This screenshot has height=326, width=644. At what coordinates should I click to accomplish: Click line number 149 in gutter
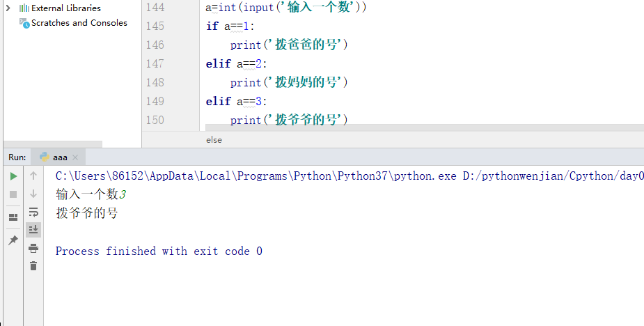tap(155, 101)
